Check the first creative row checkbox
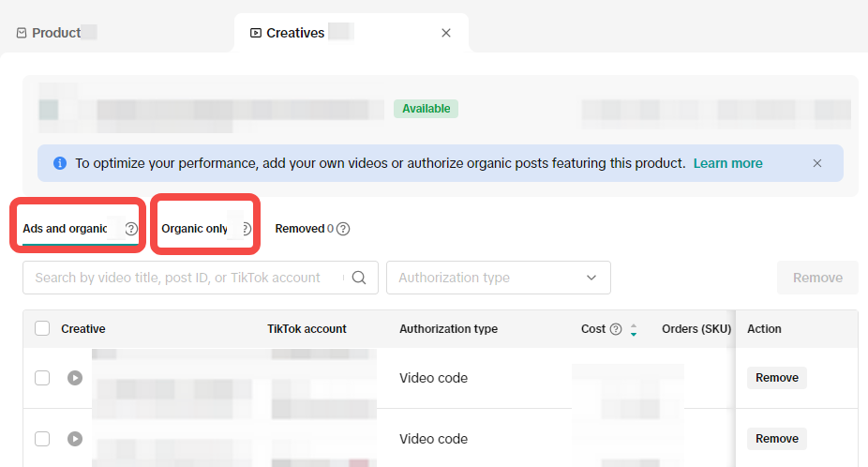 42,378
